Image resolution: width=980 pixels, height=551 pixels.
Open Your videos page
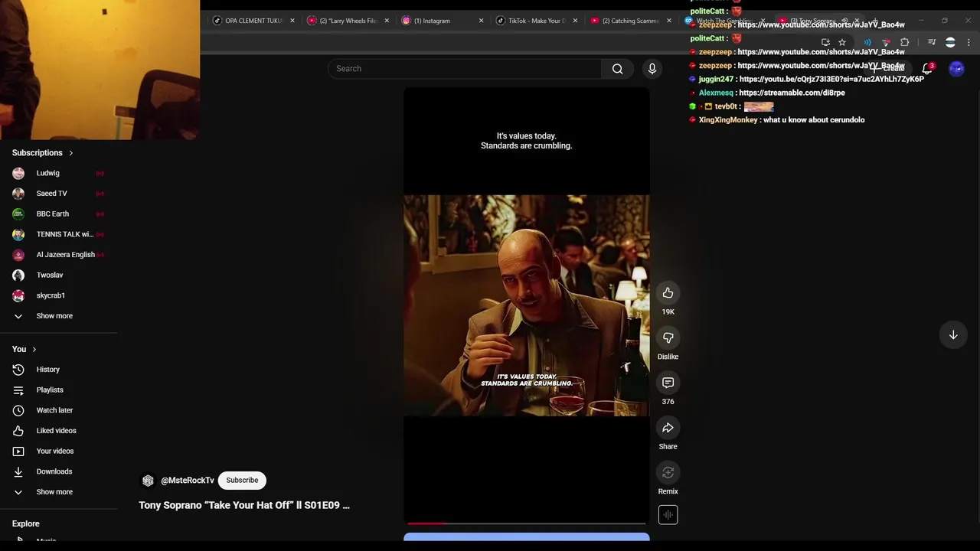point(55,452)
